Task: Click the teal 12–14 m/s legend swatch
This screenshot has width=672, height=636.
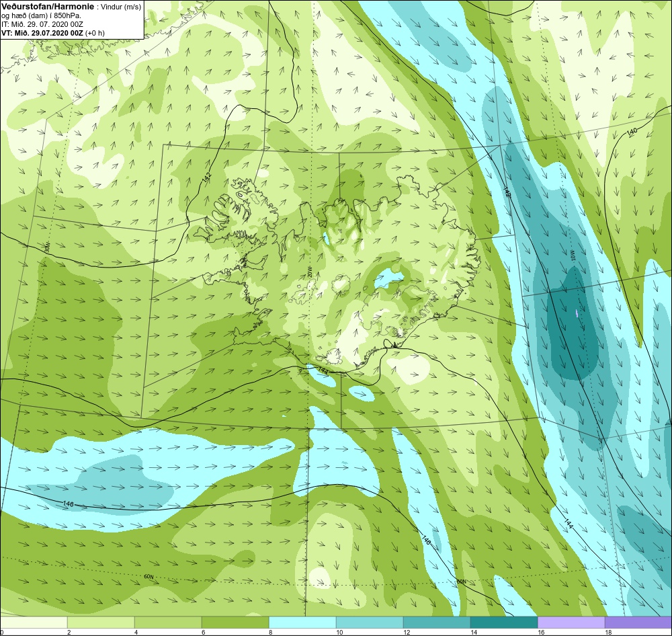Action: (437, 622)
